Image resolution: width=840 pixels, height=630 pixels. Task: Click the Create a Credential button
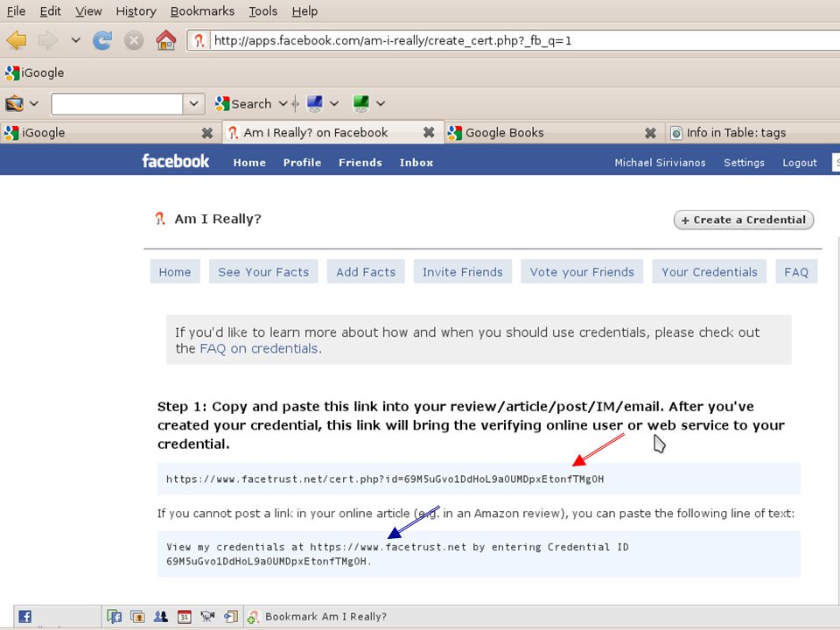pos(744,220)
